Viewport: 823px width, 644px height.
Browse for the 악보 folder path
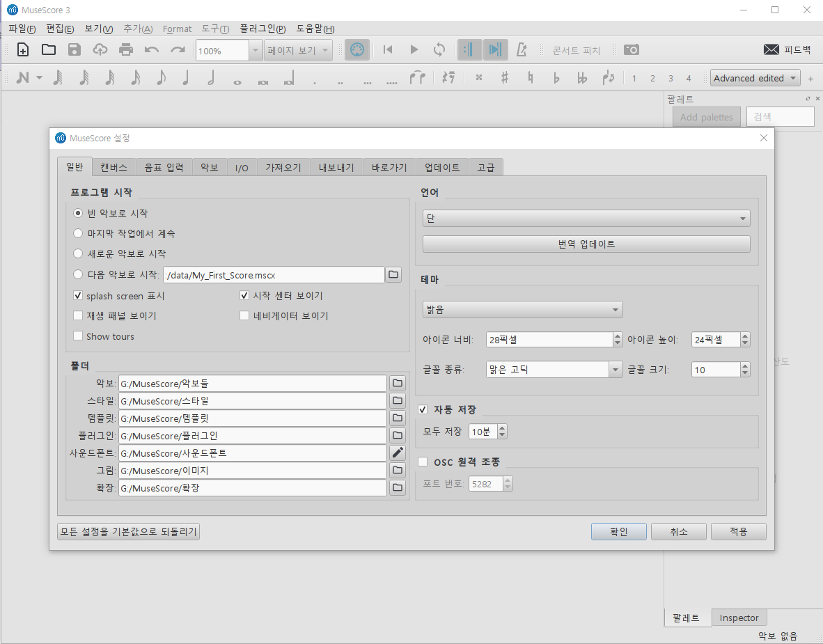click(398, 384)
